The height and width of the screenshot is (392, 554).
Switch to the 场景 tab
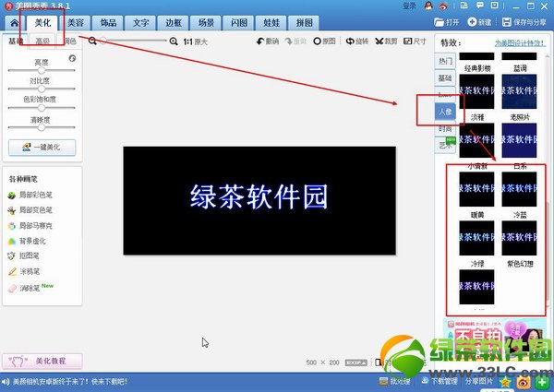pos(206,23)
